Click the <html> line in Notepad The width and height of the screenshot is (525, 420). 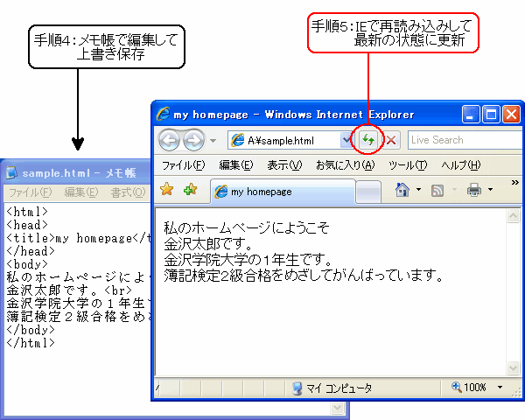(27, 212)
